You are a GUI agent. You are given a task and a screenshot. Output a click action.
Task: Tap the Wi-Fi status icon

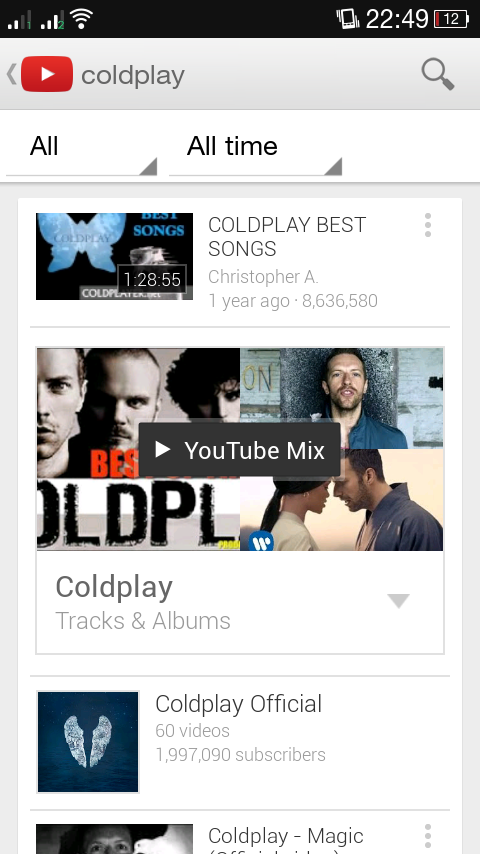(81, 19)
